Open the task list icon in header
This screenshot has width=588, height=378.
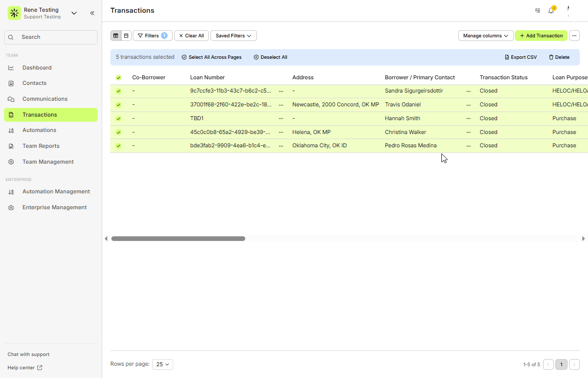pos(537,11)
